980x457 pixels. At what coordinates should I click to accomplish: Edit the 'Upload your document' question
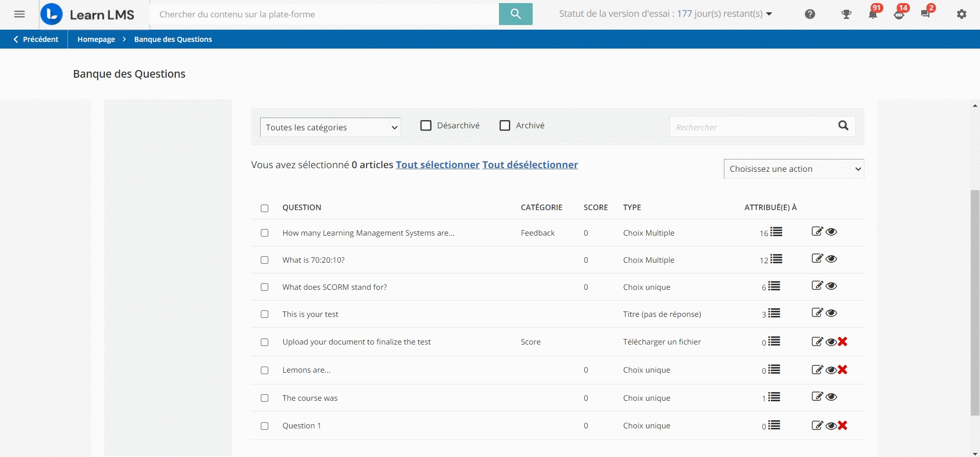tap(817, 341)
